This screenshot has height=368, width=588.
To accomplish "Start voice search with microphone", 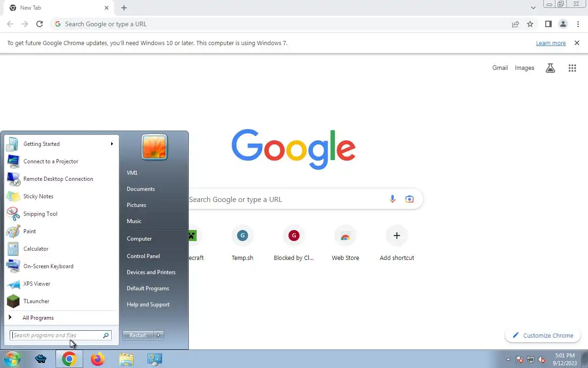I will point(392,199).
